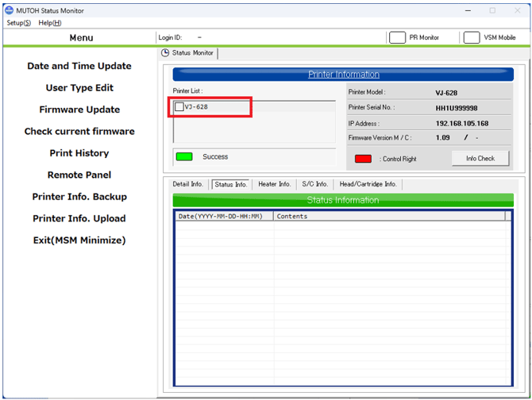Switch to the S/C Info. tab
Viewport: 532px width, 400px height.
click(314, 184)
